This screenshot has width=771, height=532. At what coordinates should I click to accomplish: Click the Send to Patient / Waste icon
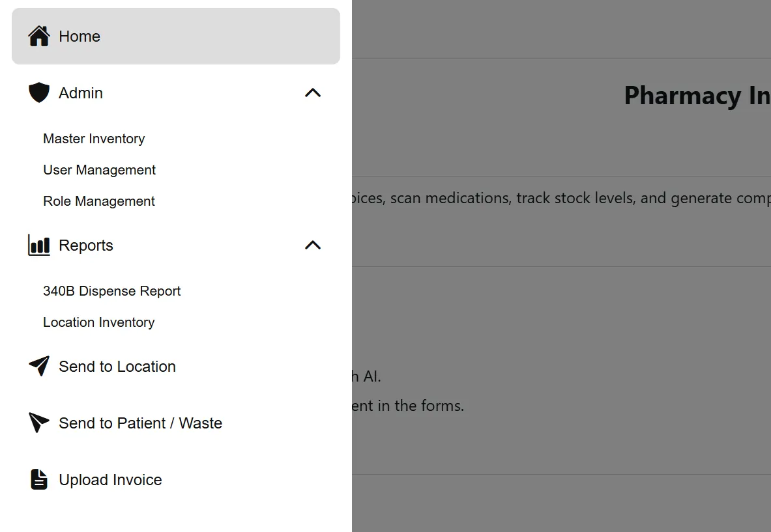39,423
